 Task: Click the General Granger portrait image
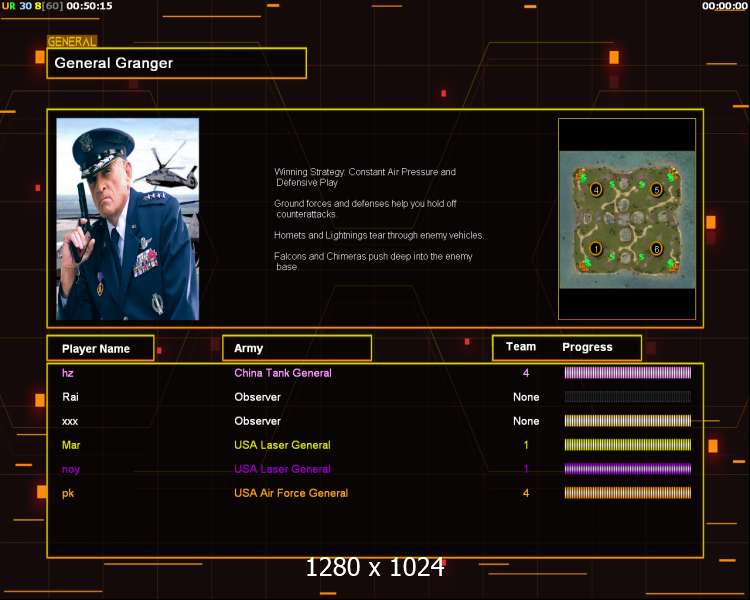[x=128, y=219]
